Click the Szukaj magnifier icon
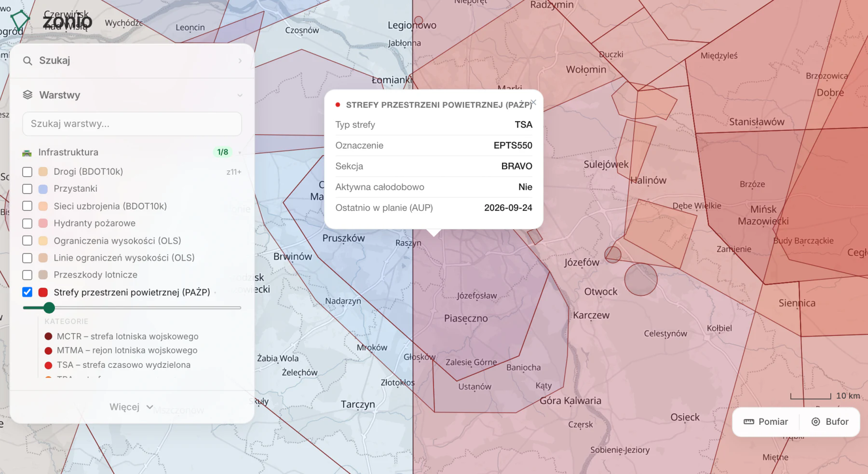Image resolution: width=868 pixels, height=474 pixels. [27, 61]
